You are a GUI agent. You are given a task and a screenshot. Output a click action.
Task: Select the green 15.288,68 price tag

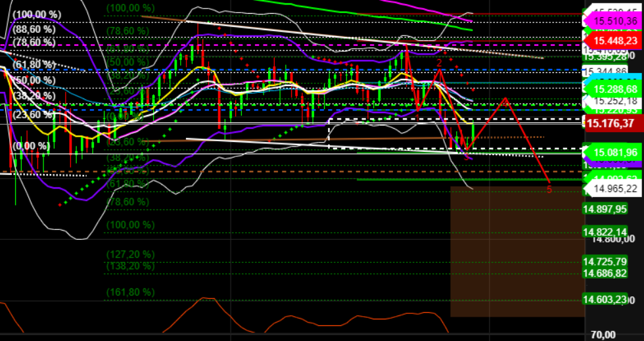point(611,89)
